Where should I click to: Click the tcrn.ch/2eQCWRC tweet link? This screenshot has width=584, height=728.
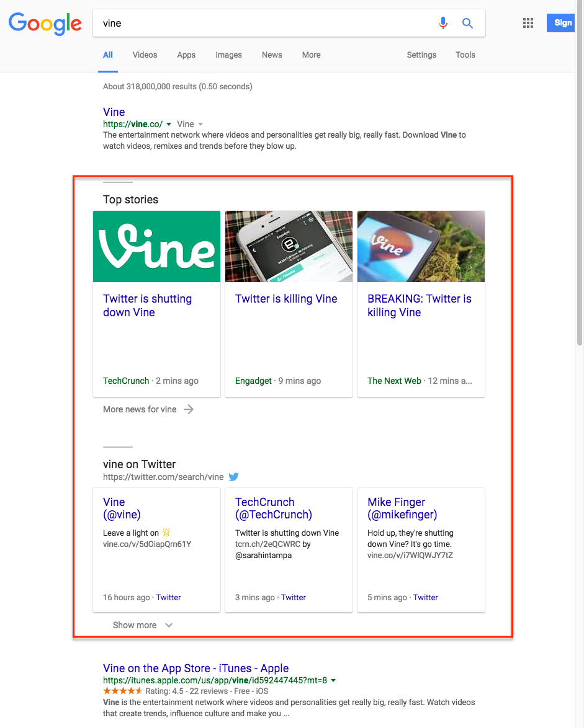[x=267, y=544]
